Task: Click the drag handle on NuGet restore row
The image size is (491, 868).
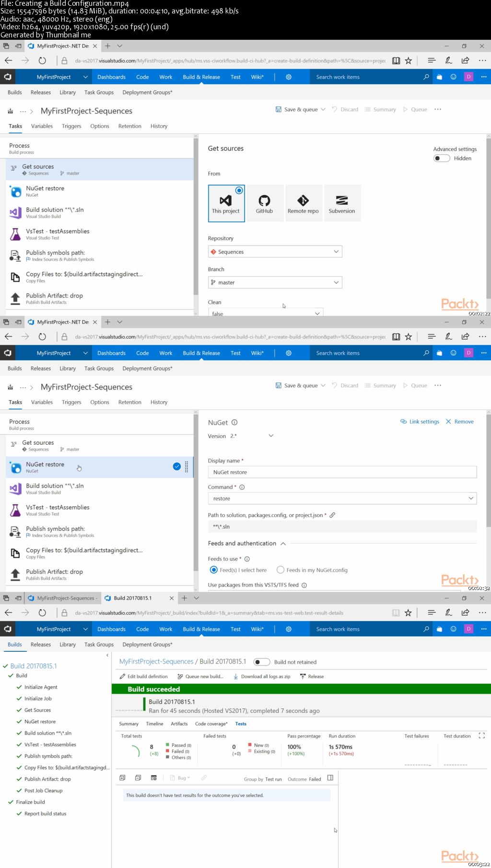Action: pyautogui.click(x=187, y=466)
